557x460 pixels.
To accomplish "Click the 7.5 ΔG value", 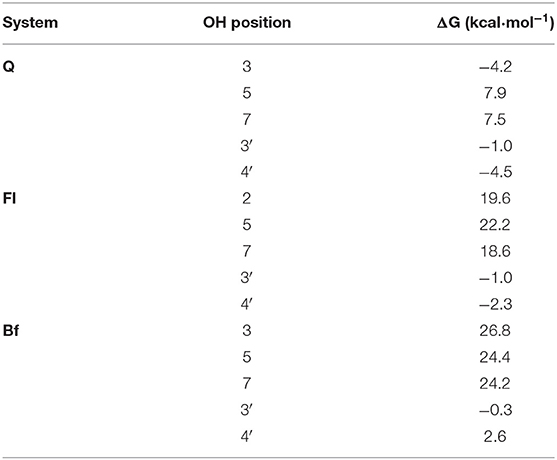I will click(x=495, y=119).
